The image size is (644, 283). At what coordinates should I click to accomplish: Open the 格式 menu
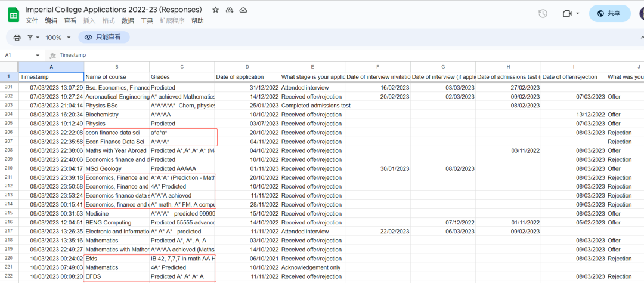(109, 20)
